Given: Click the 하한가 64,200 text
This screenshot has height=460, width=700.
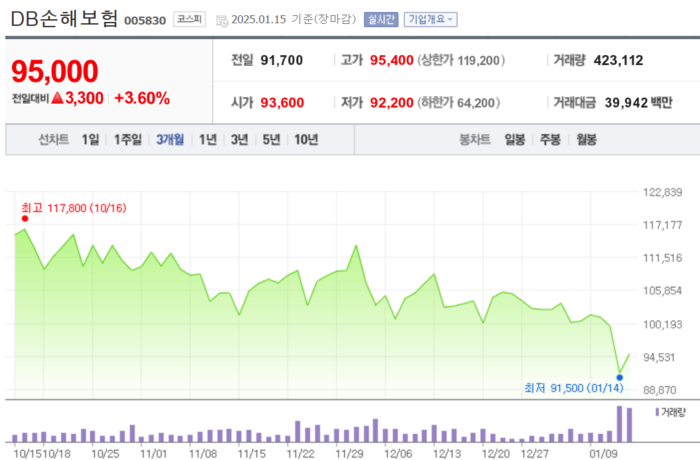Looking at the screenshot, I should click(x=458, y=103).
